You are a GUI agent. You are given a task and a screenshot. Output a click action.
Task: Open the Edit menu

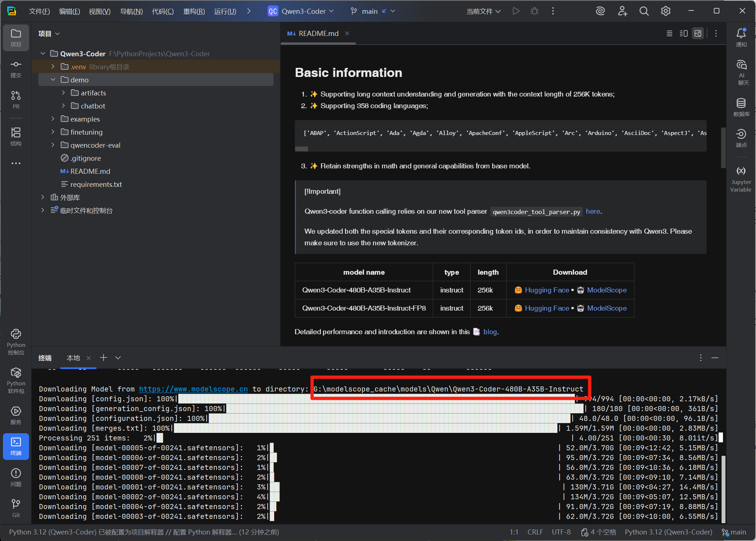pos(69,11)
